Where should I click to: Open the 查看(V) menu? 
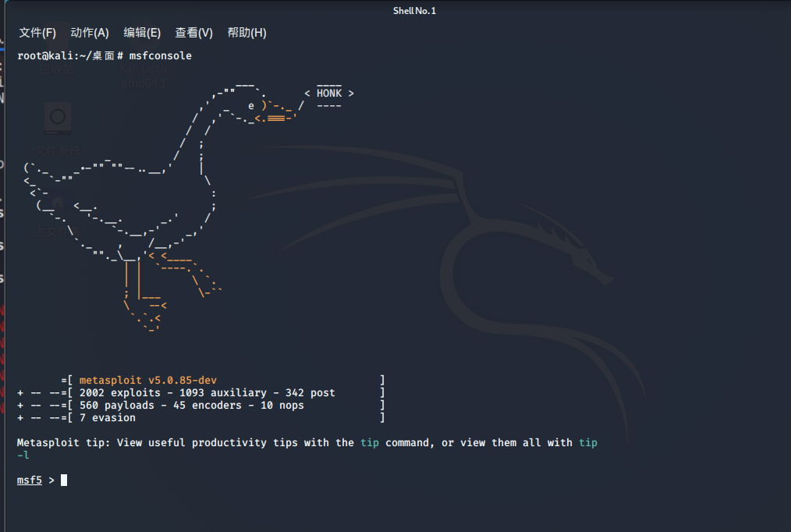click(x=193, y=33)
